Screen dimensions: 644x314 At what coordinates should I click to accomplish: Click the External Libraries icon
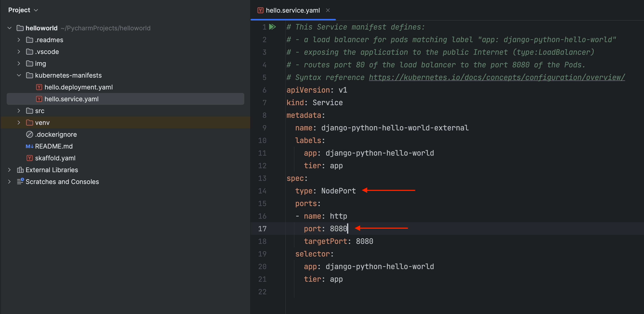click(20, 170)
